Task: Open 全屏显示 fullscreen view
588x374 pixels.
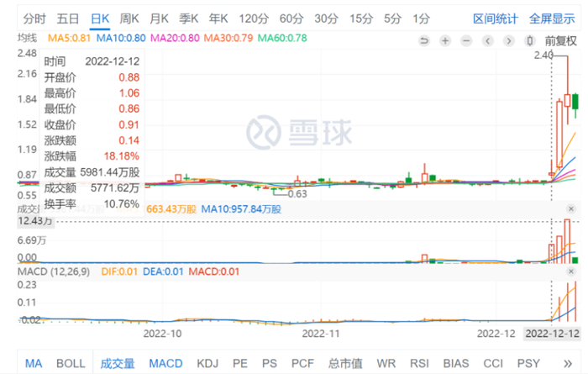Action: point(552,18)
